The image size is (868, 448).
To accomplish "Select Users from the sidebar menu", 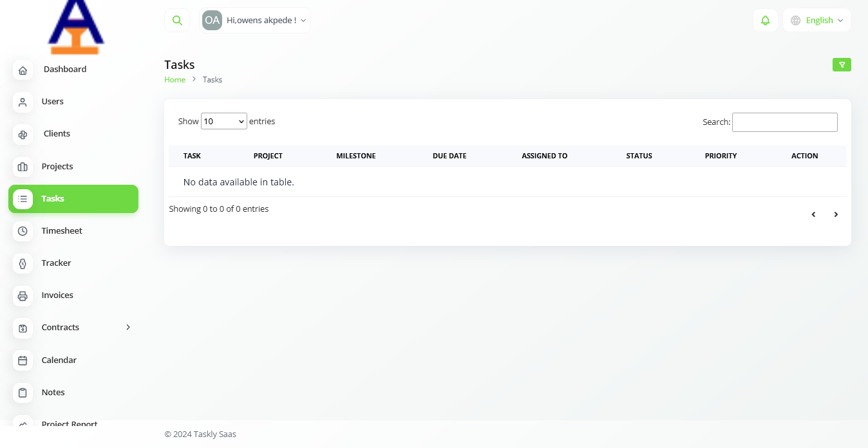I will pos(52,102).
